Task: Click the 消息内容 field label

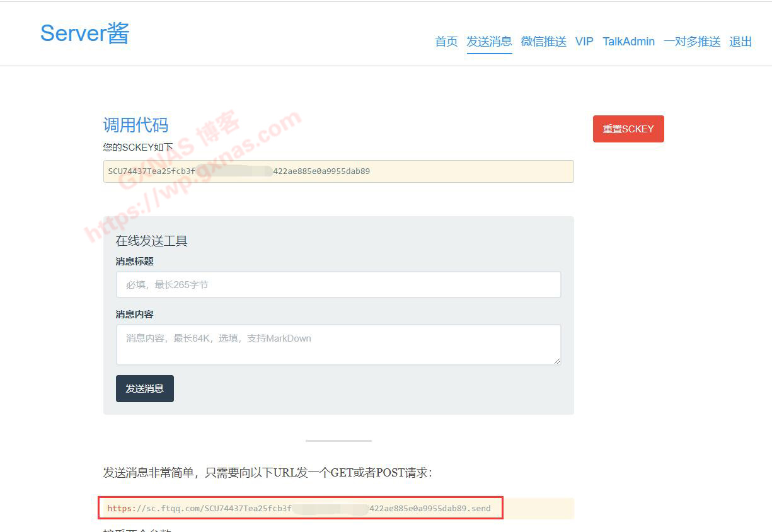Action: pyautogui.click(x=134, y=314)
